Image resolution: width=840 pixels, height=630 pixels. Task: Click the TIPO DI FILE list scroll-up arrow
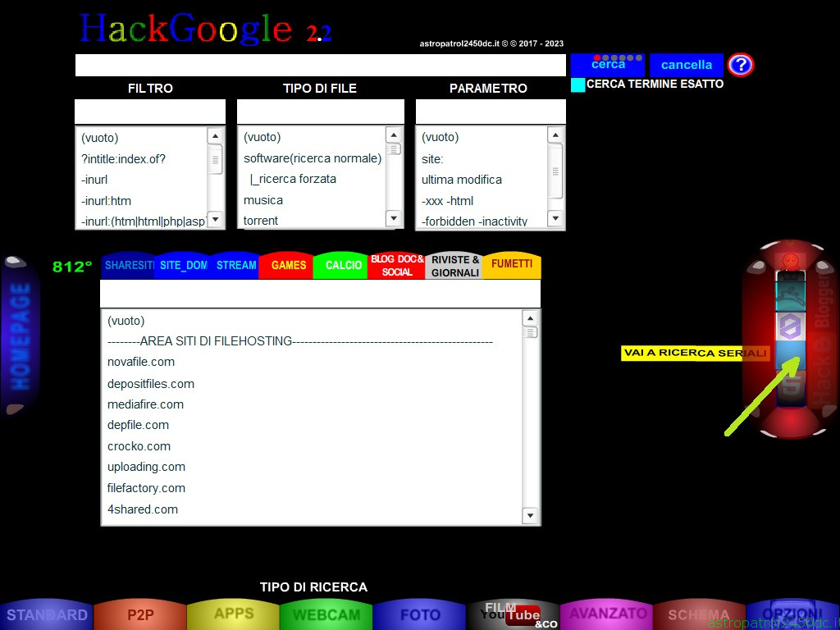[x=394, y=135]
